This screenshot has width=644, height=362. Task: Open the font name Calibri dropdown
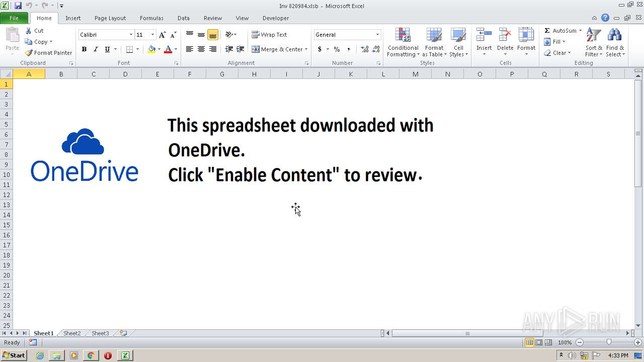click(131, 35)
